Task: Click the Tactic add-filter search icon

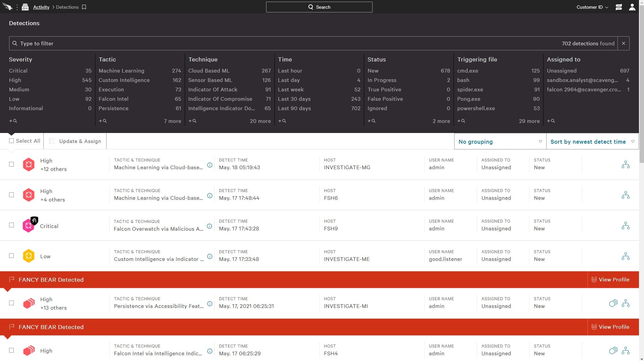Action: 102,121
